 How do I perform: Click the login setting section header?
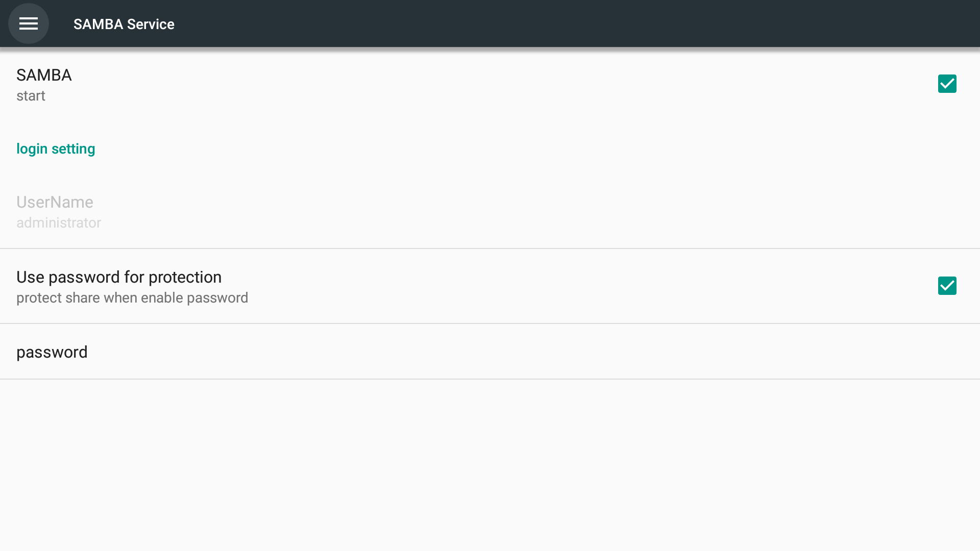(x=56, y=148)
